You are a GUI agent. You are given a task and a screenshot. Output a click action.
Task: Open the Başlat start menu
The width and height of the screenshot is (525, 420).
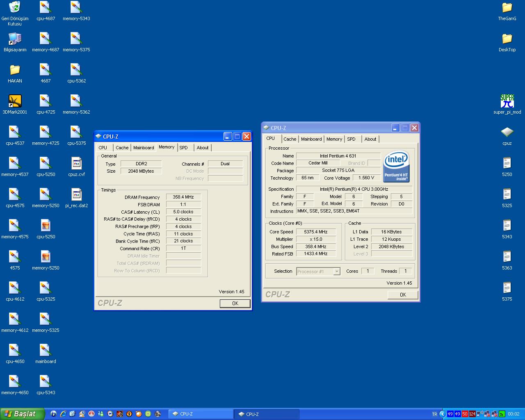pos(22,414)
